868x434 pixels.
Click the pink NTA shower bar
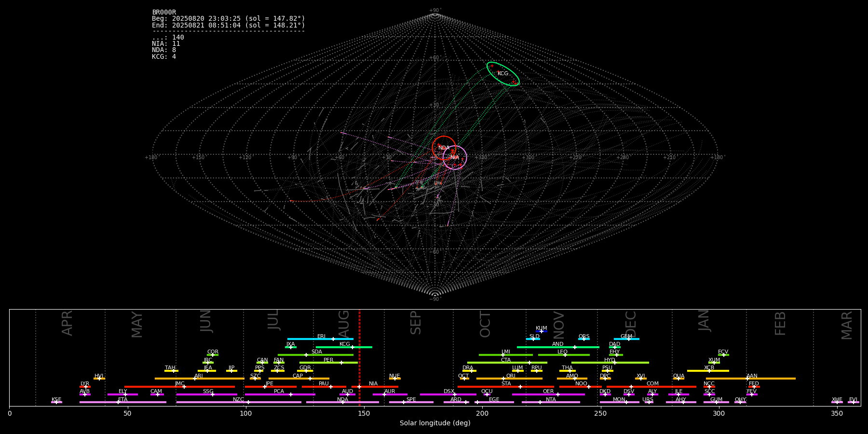coord(551,402)
